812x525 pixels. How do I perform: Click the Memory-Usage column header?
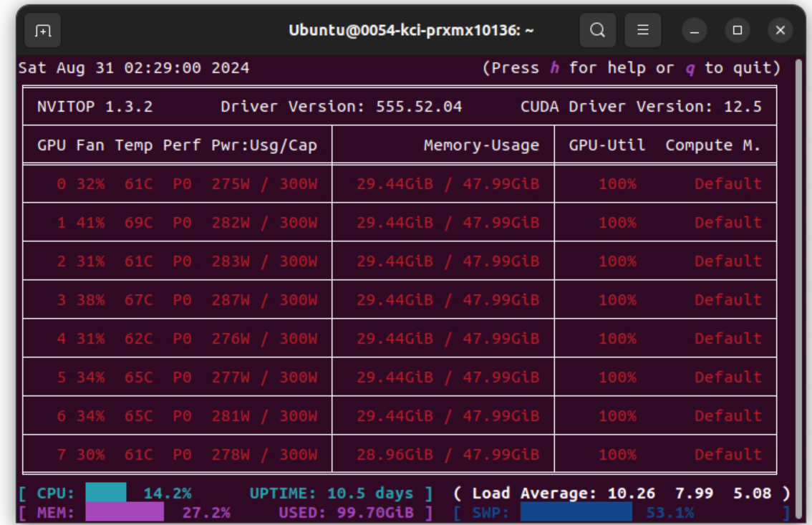(x=481, y=145)
